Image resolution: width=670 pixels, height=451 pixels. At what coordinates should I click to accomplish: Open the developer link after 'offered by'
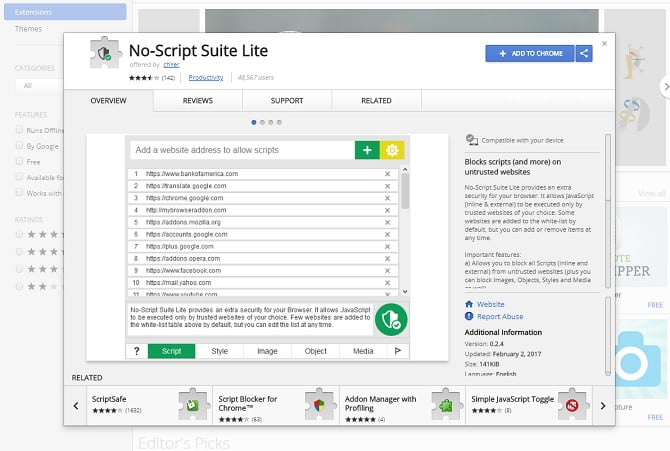[x=171, y=65]
